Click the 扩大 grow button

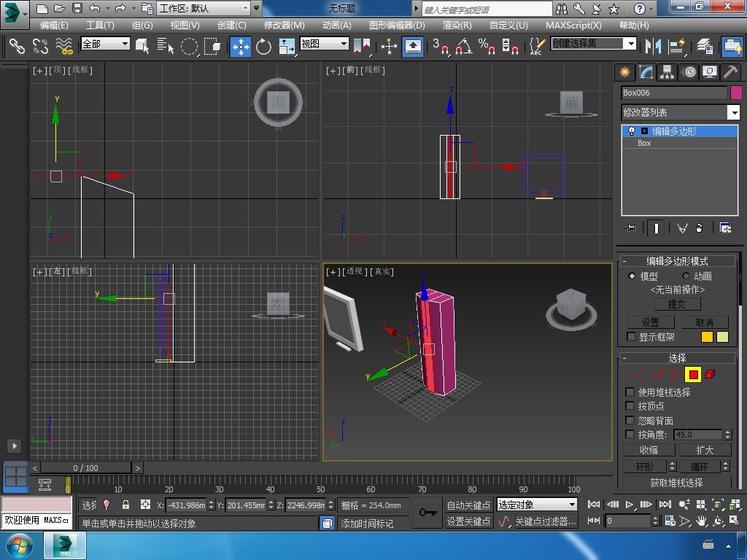coord(705,449)
